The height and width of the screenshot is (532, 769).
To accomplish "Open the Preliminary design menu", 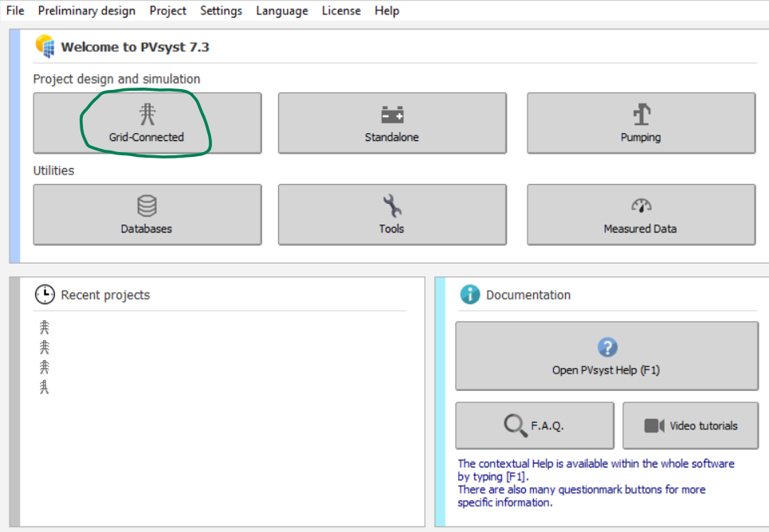I will tap(87, 10).
